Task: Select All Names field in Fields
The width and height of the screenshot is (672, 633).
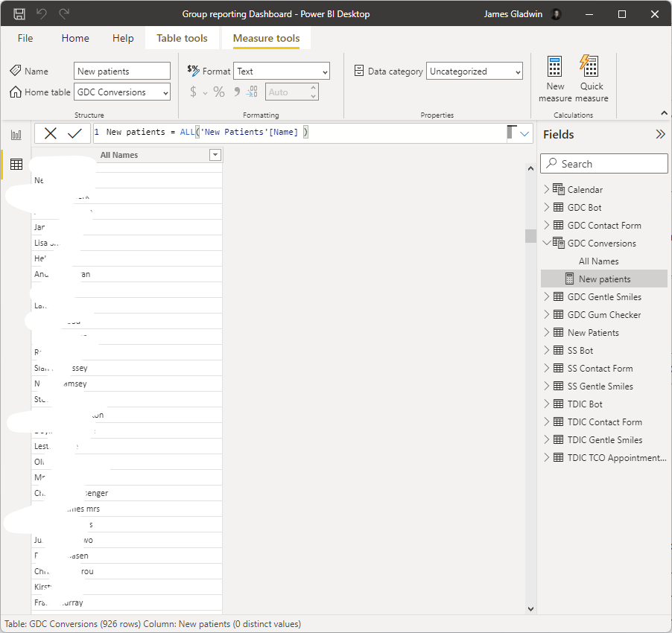Action: [598, 261]
